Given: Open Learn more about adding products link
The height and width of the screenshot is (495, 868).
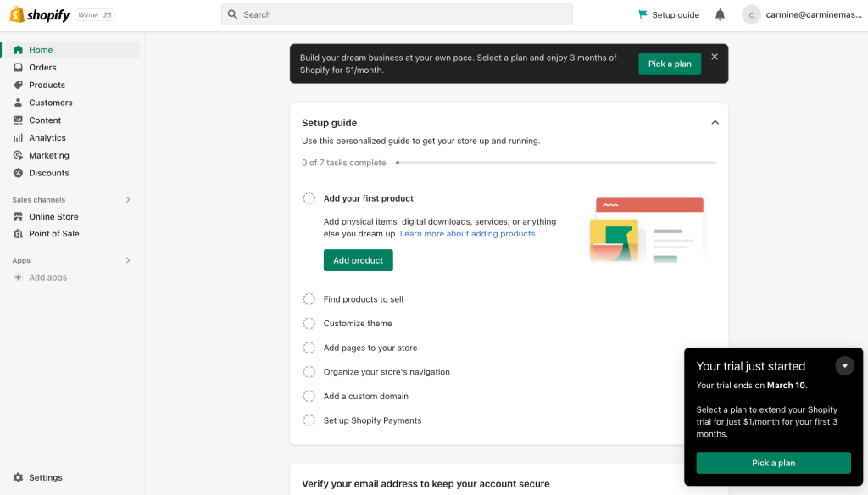Looking at the screenshot, I should [x=467, y=234].
